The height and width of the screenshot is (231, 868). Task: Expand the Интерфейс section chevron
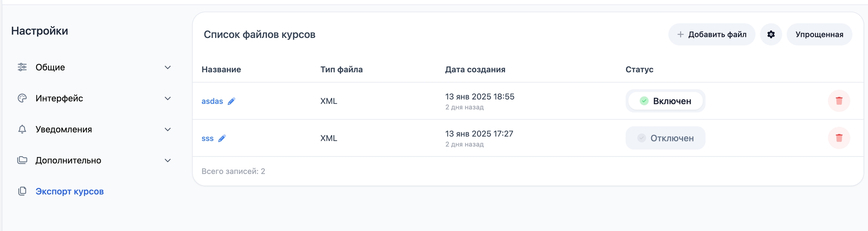pyautogui.click(x=168, y=99)
